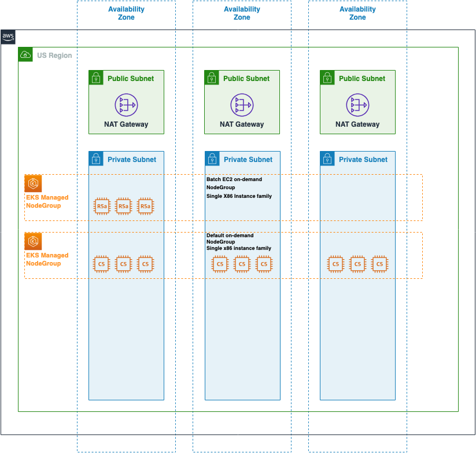Image resolution: width=476 pixels, height=453 pixels.
Task: Select the middle C5 chip in the right Private Subnet
Action: point(357,264)
